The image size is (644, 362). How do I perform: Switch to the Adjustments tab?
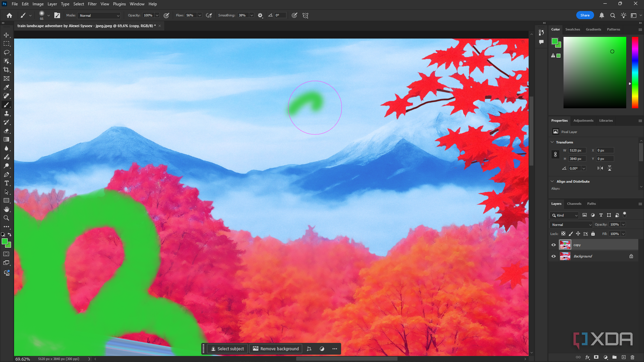pyautogui.click(x=583, y=121)
